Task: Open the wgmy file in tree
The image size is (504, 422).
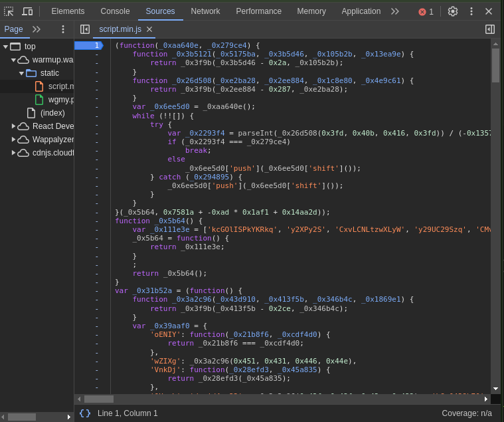Action: [x=61, y=100]
